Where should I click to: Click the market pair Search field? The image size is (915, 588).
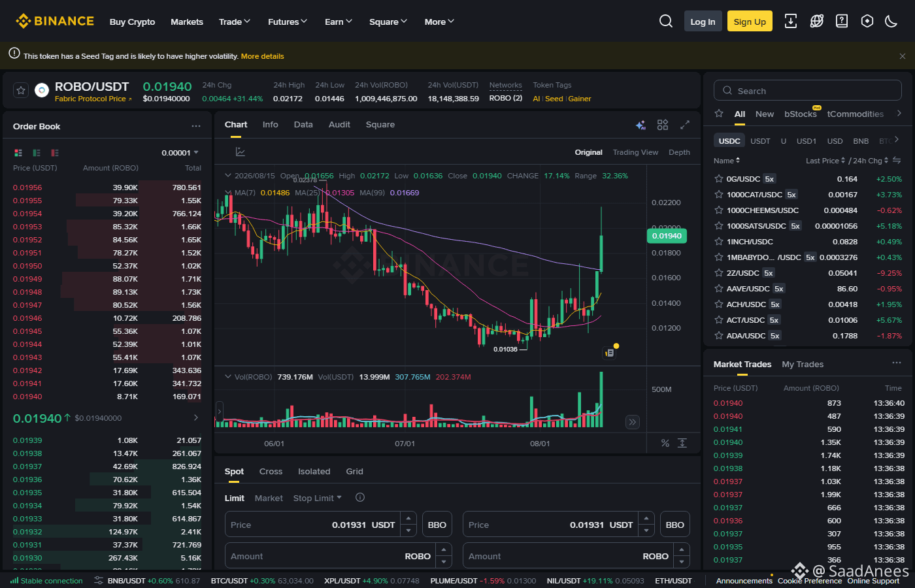coord(808,91)
